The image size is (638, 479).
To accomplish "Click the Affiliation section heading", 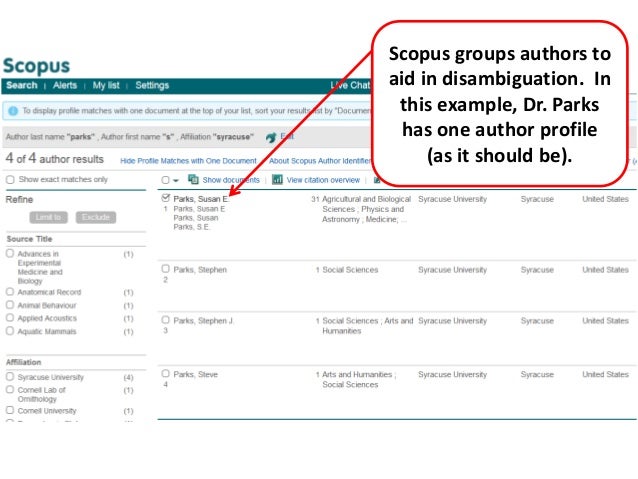I will click(24, 362).
